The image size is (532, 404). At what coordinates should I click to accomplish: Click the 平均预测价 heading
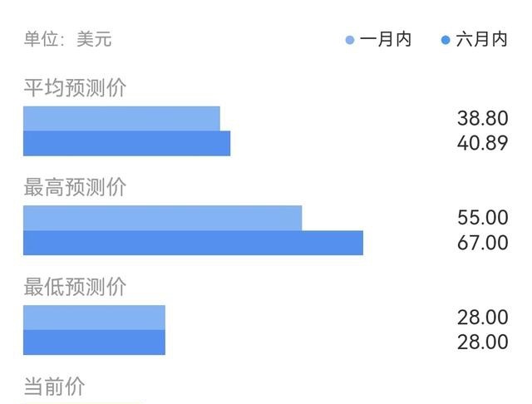(x=75, y=87)
